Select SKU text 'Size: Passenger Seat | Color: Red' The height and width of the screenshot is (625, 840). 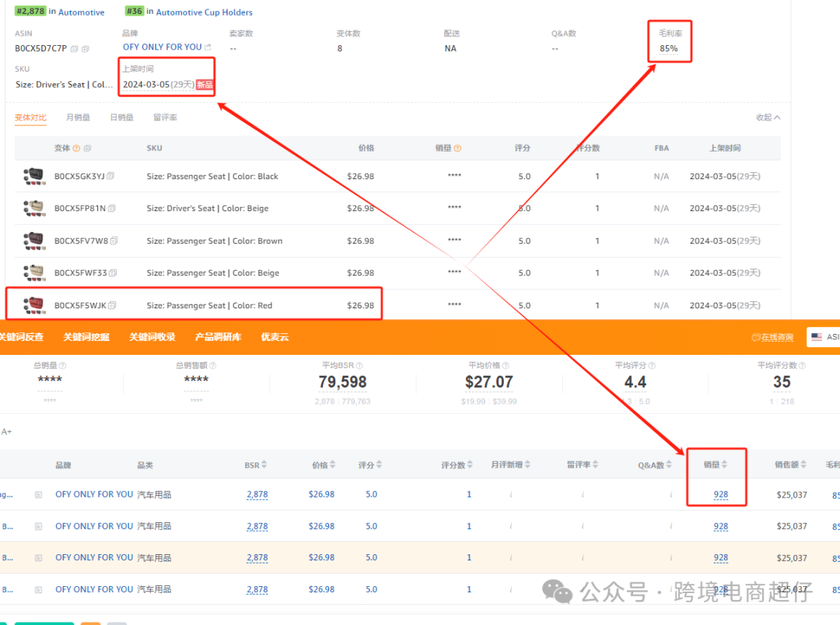point(209,306)
